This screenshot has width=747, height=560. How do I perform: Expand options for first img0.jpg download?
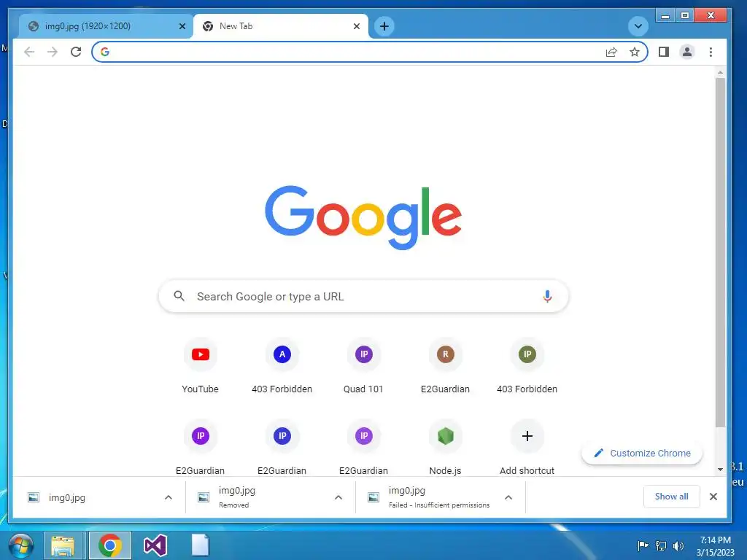169,497
